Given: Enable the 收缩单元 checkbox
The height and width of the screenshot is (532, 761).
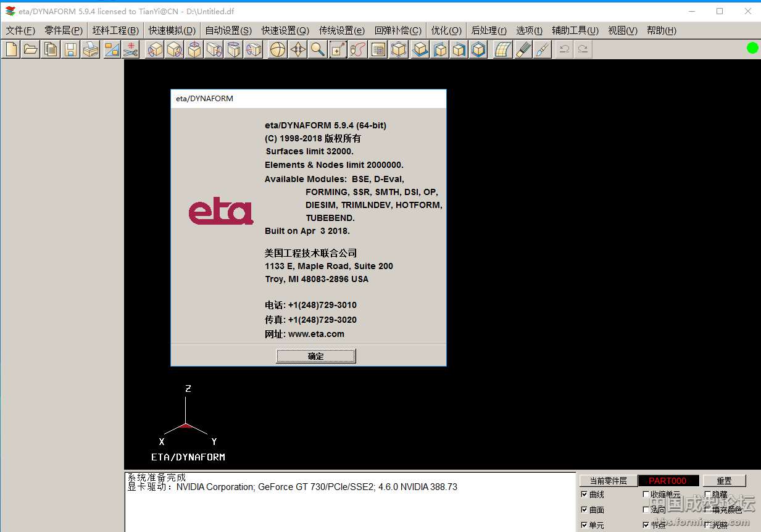Looking at the screenshot, I should tap(646, 494).
